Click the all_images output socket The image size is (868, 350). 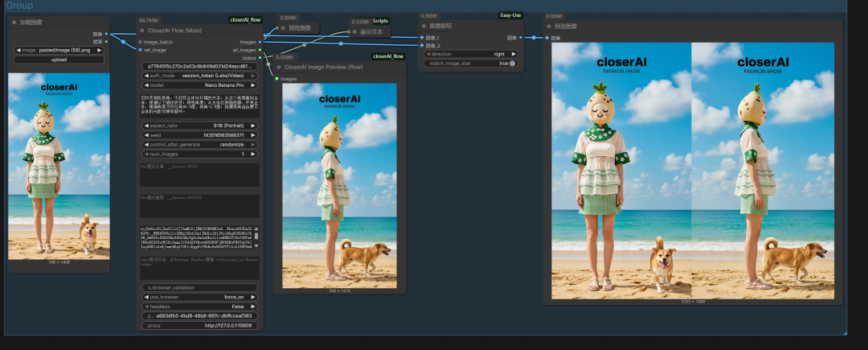point(260,50)
